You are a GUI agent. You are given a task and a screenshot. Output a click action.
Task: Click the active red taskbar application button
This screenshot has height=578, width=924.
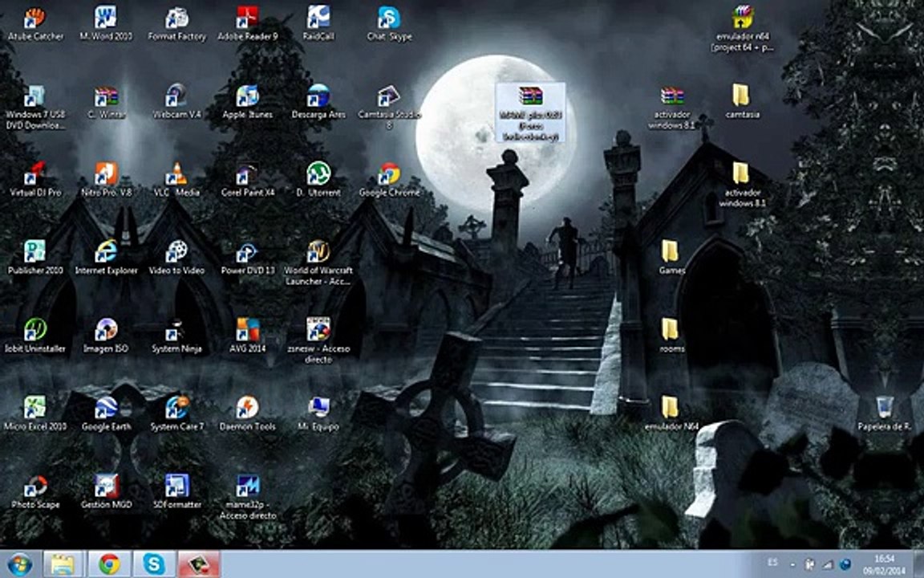[x=199, y=564]
